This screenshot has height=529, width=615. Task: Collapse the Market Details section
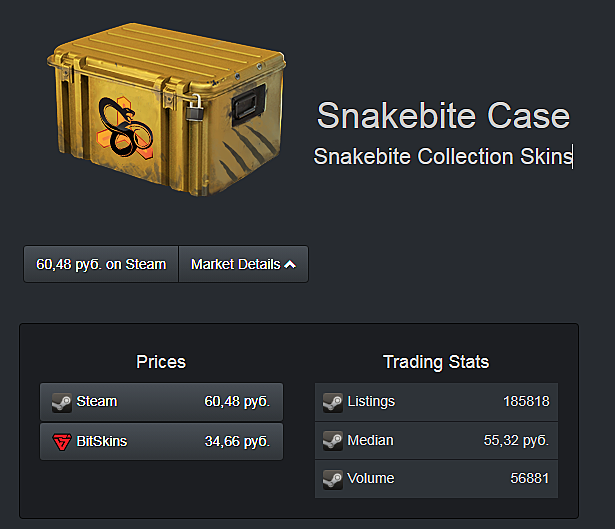tap(243, 264)
